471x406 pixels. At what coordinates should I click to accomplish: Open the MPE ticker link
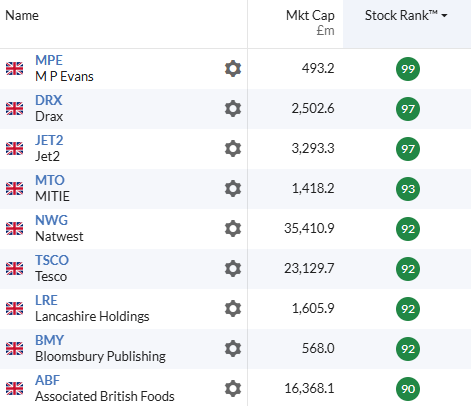tap(49, 60)
